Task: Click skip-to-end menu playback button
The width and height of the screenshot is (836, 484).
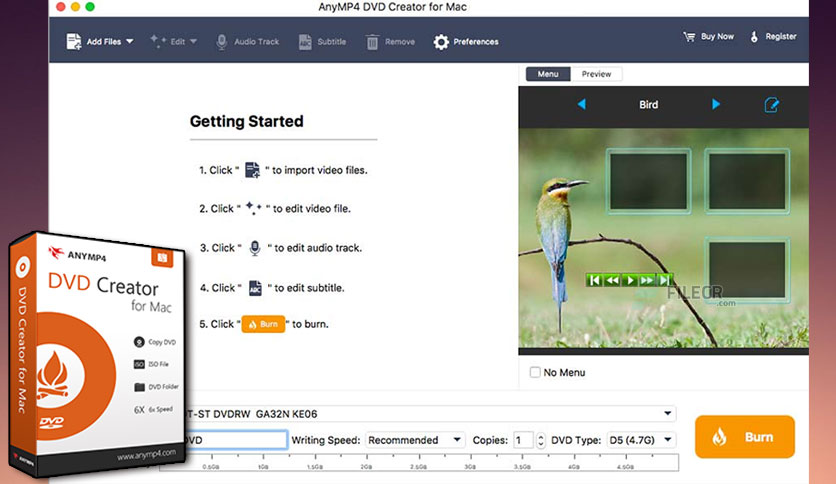Action: point(664,280)
